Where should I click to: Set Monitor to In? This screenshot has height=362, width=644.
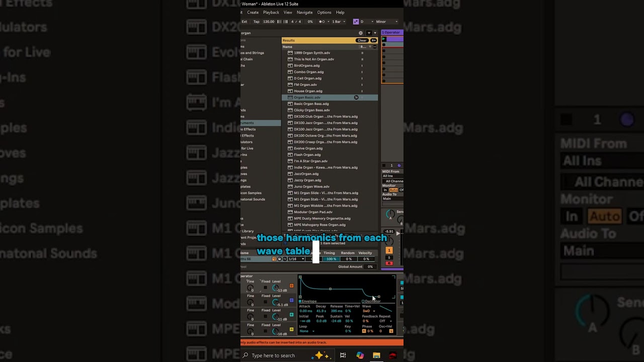pos(385,190)
